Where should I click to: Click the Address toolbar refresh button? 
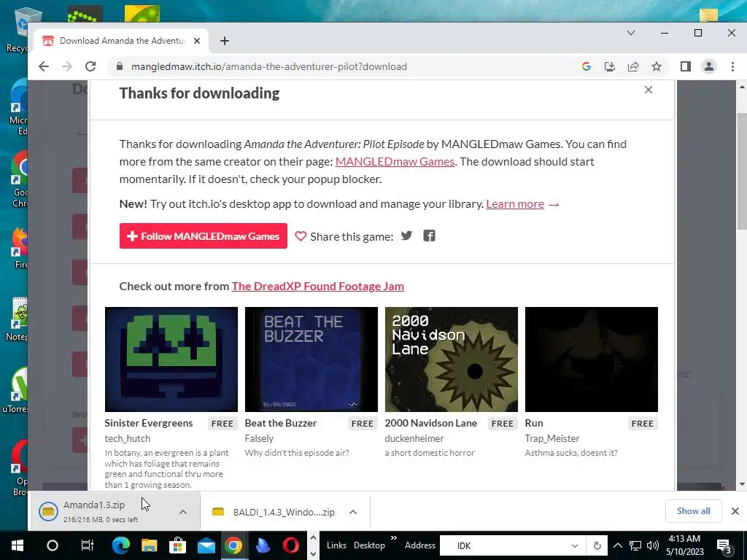click(597, 545)
